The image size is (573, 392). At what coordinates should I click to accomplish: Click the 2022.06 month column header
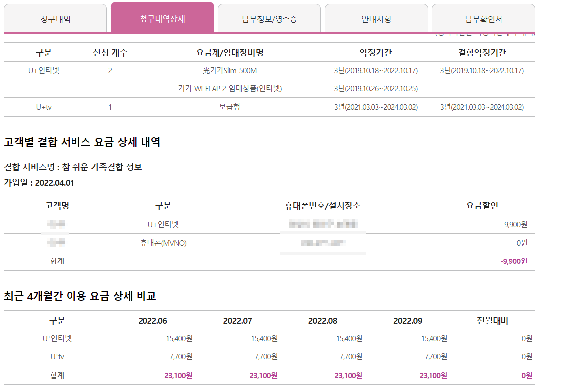pyautogui.click(x=152, y=321)
